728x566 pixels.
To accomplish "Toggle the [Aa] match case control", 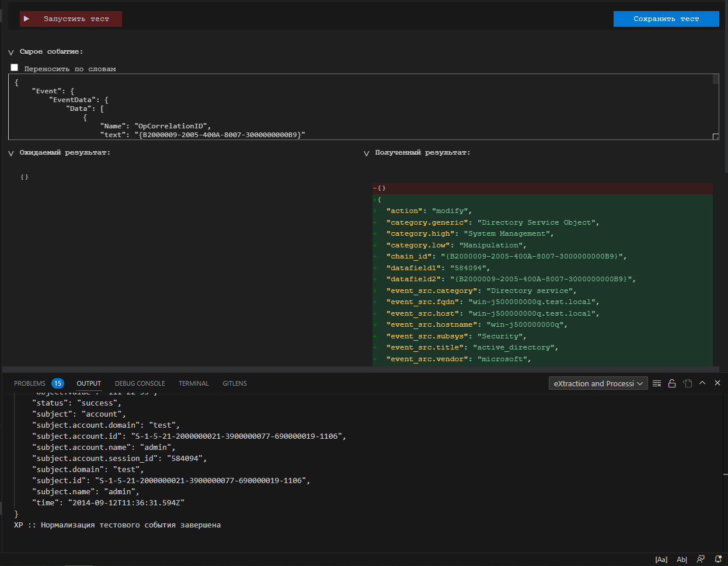I will pos(661,559).
